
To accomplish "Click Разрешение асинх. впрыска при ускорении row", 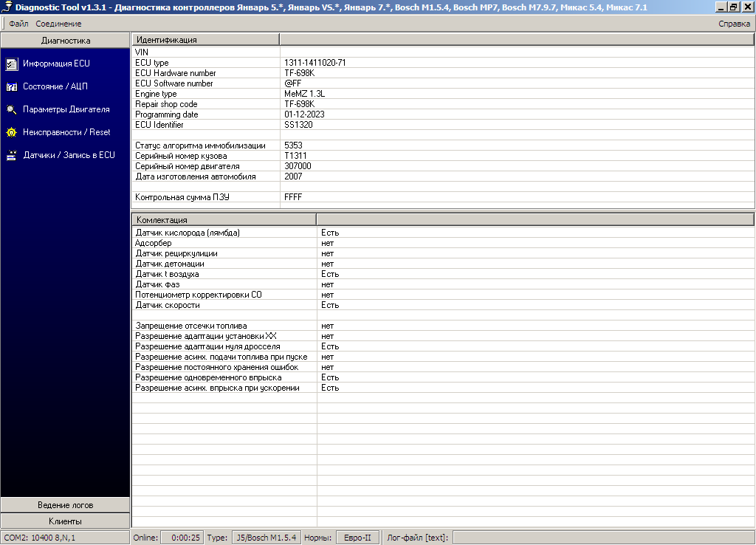I will 443,388.
